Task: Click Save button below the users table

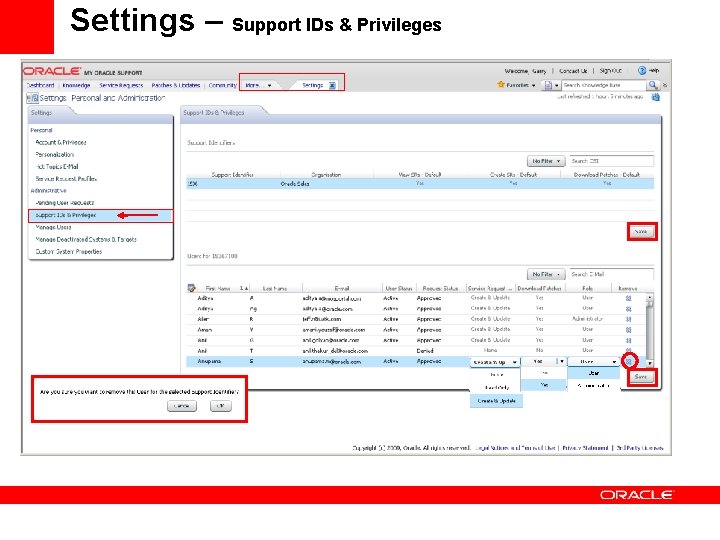Action: 641,377
